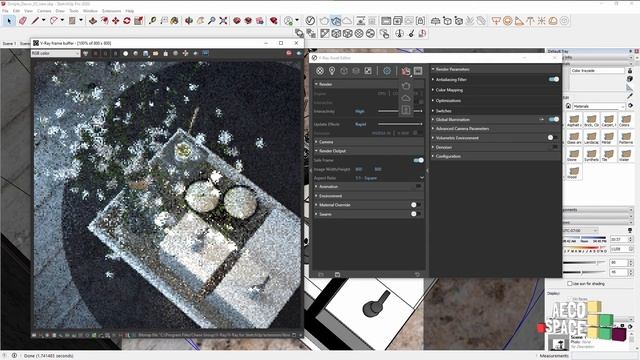Select the red four-arrow Move tool
640x360 pixels.
116,20
